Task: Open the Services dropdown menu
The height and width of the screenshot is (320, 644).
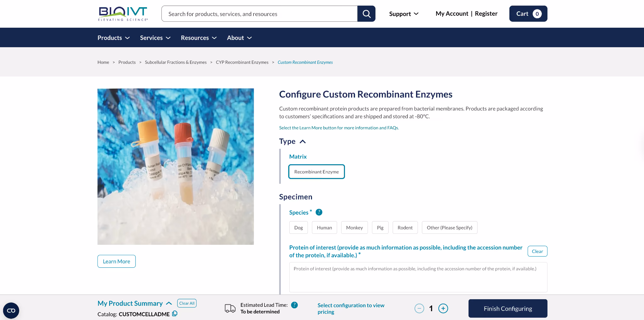Action: pos(155,38)
